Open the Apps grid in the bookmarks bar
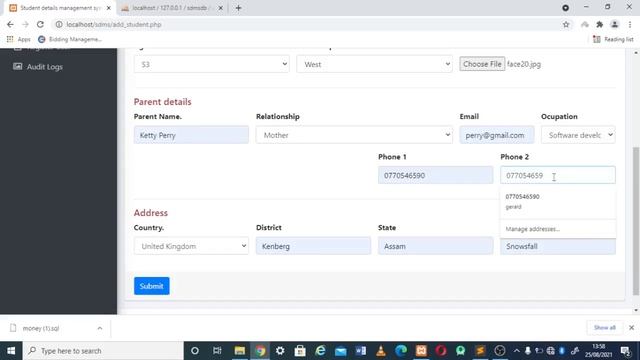The image size is (640, 360). pyautogui.click(x=18, y=39)
